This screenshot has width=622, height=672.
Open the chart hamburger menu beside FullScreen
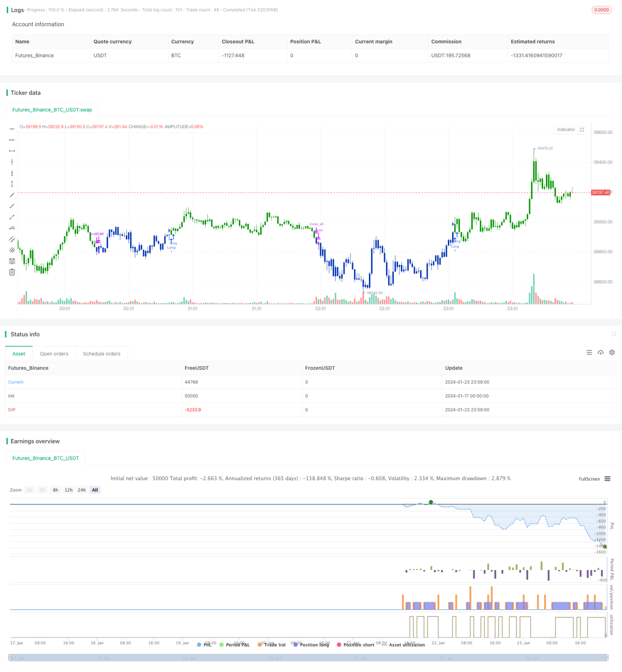pos(607,479)
